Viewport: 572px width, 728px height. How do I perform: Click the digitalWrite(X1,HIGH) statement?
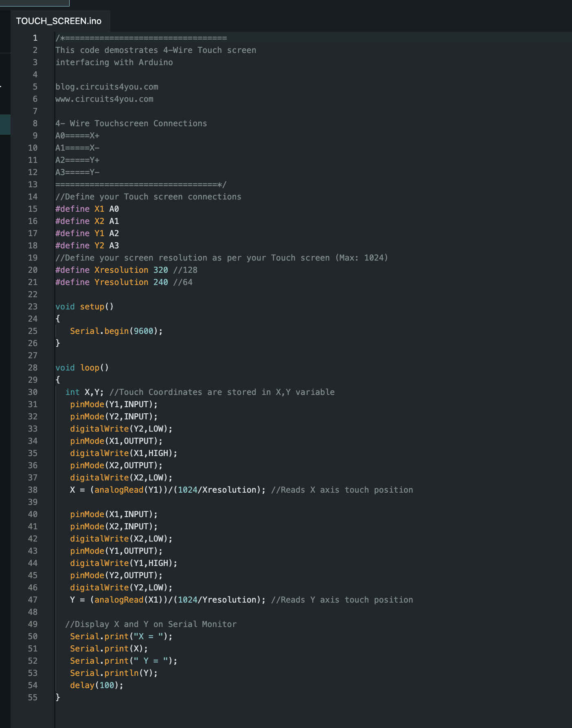[123, 453]
